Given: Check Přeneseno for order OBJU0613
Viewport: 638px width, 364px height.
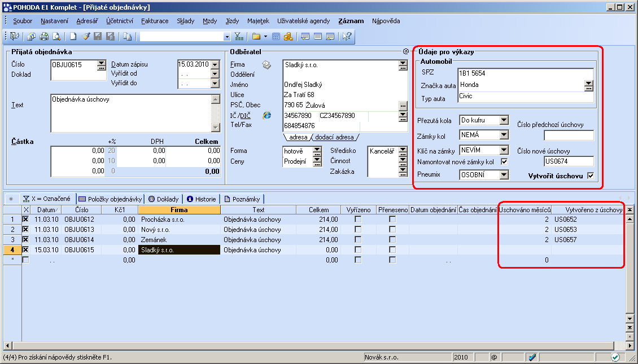Looking at the screenshot, I should pos(392,229).
